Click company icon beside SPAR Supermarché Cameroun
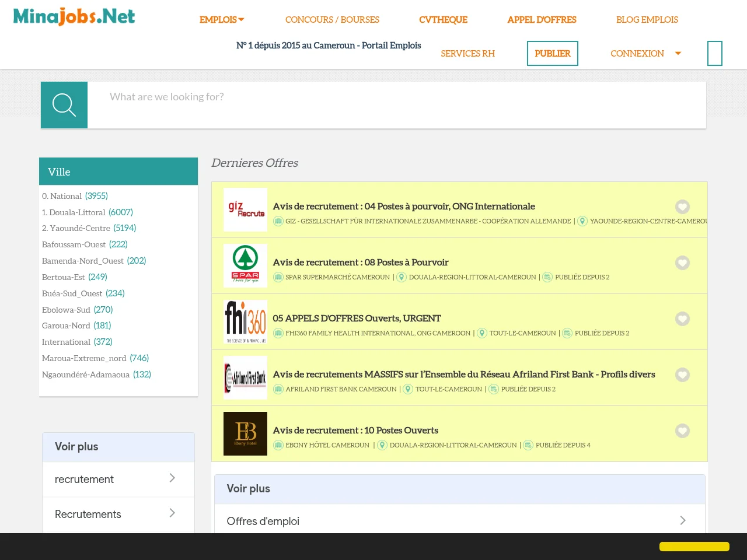747x560 pixels. click(278, 277)
